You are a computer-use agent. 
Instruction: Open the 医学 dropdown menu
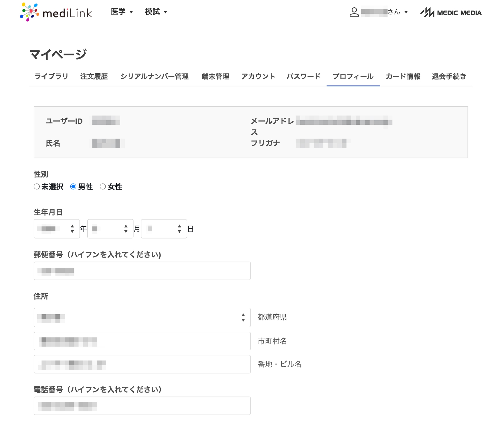(x=122, y=12)
